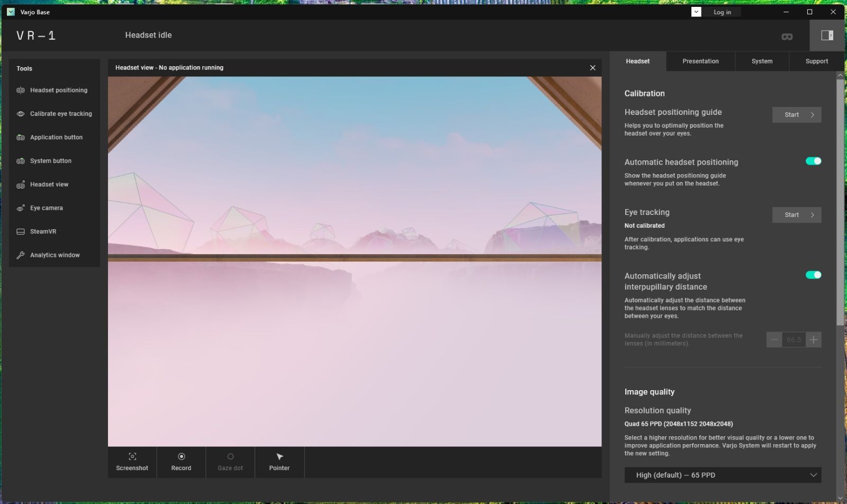Start the Headset positioning guide
Viewport: 847px width, 504px height.
797,115
